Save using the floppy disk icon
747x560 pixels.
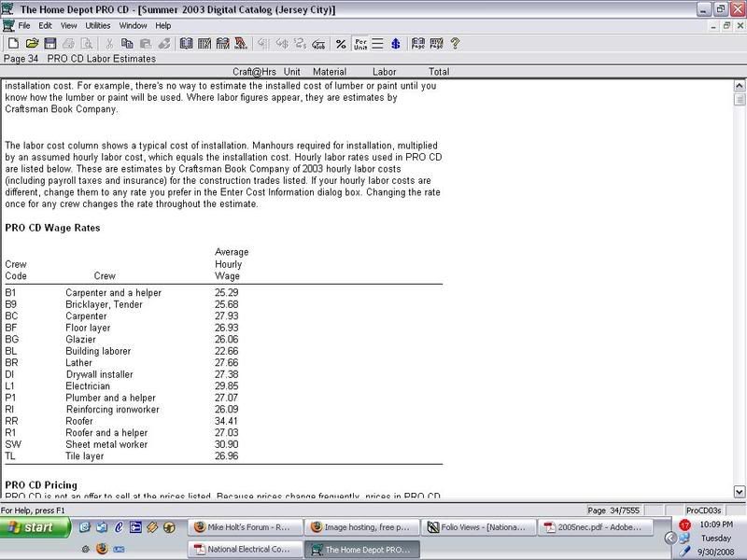click(x=50, y=44)
